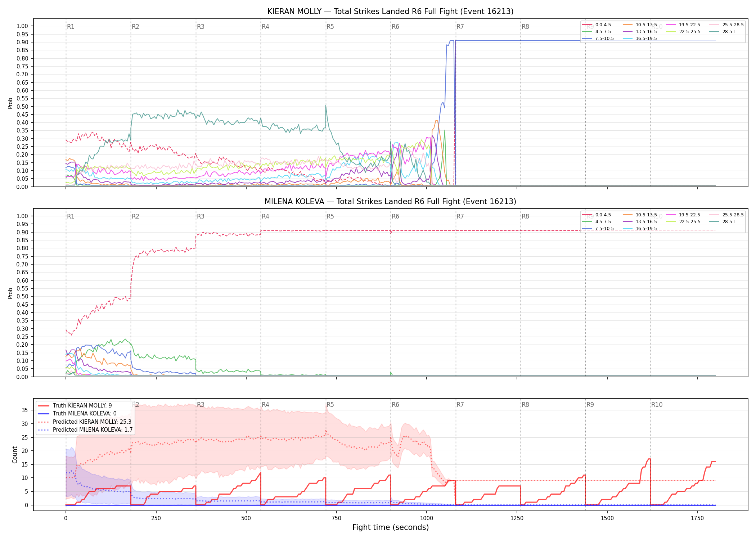
Task: Click the R5 round marker in top chart
Action: click(330, 27)
